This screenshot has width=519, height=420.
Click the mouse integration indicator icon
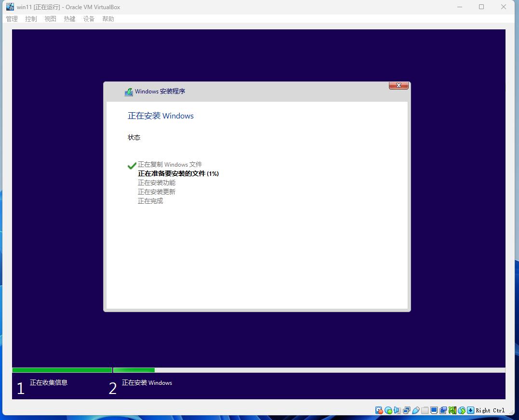pos(462,410)
